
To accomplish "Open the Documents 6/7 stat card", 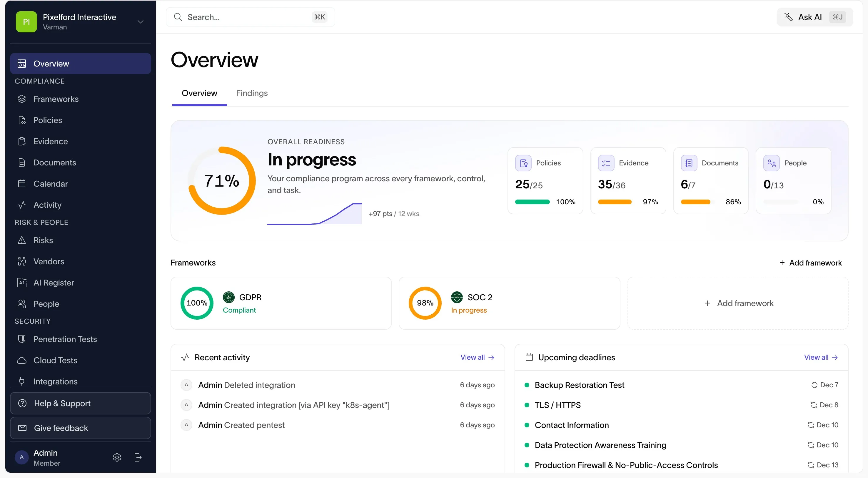I will point(711,180).
